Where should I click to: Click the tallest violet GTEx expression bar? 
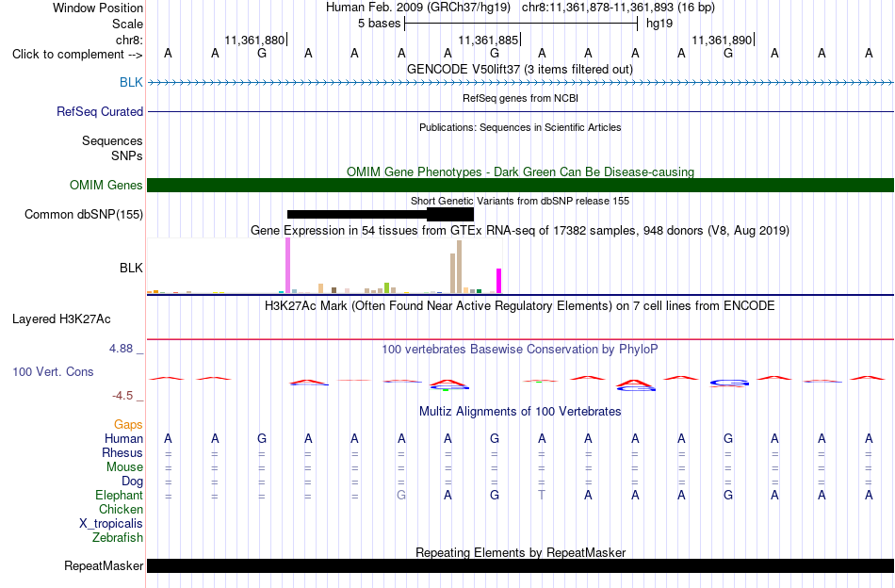coord(287,266)
